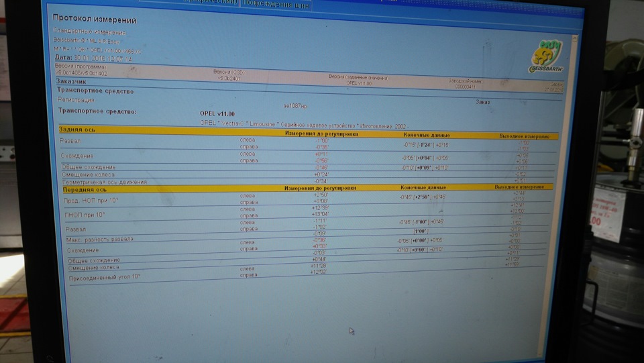
Task: Select the front camber left value '-1°11''
Action: (320, 221)
